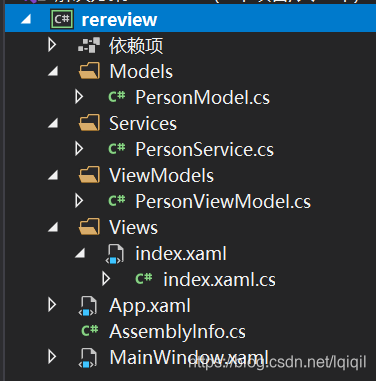The image size is (376, 381).
Task: Click the dependencies icon next to 依赖项
Action: click(89, 45)
